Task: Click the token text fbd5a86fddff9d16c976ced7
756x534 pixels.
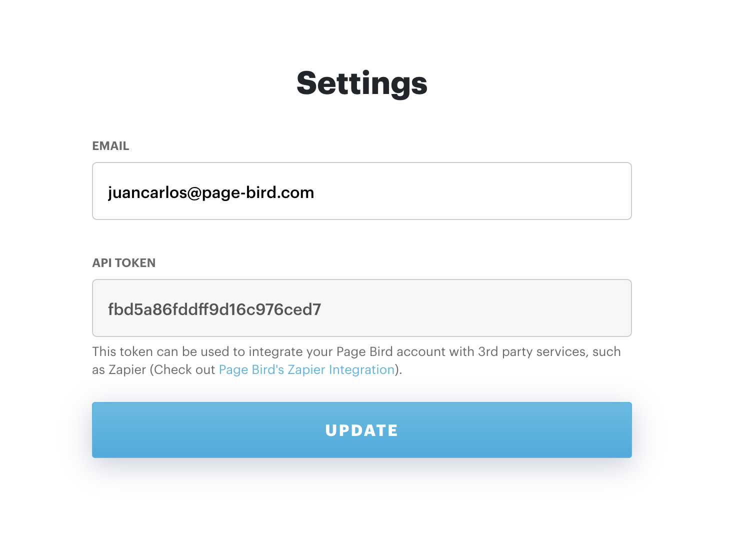Action: pyautogui.click(x=214, y=309)
